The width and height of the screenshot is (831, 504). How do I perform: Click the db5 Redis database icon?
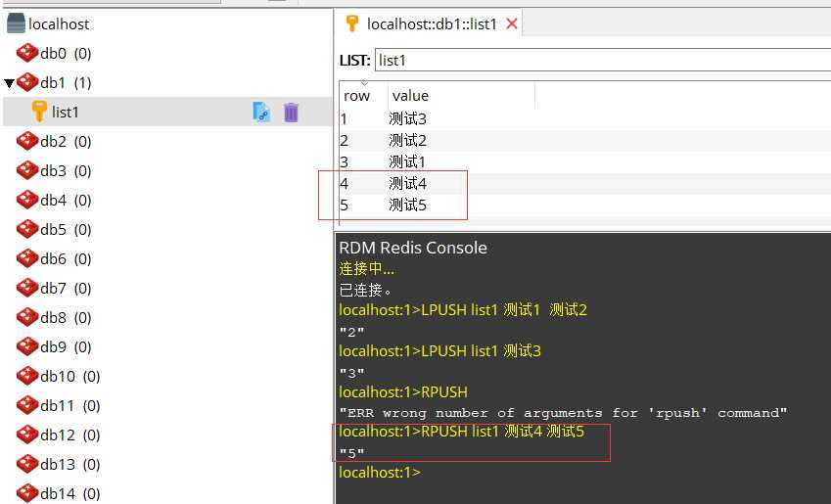27,230
